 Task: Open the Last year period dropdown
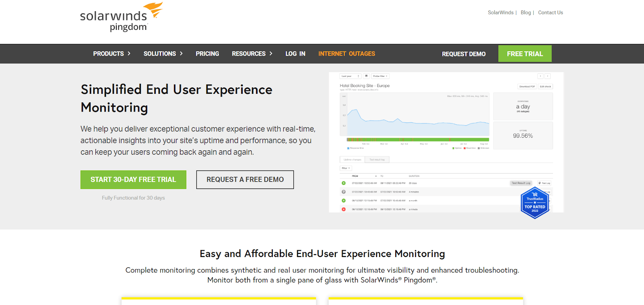point(350,76)
